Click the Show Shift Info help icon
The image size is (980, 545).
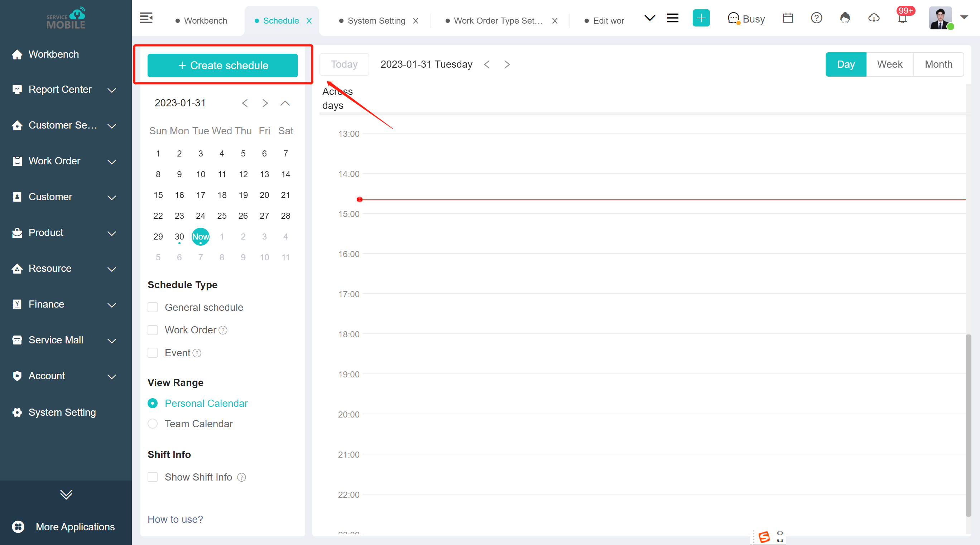point(241,477)
